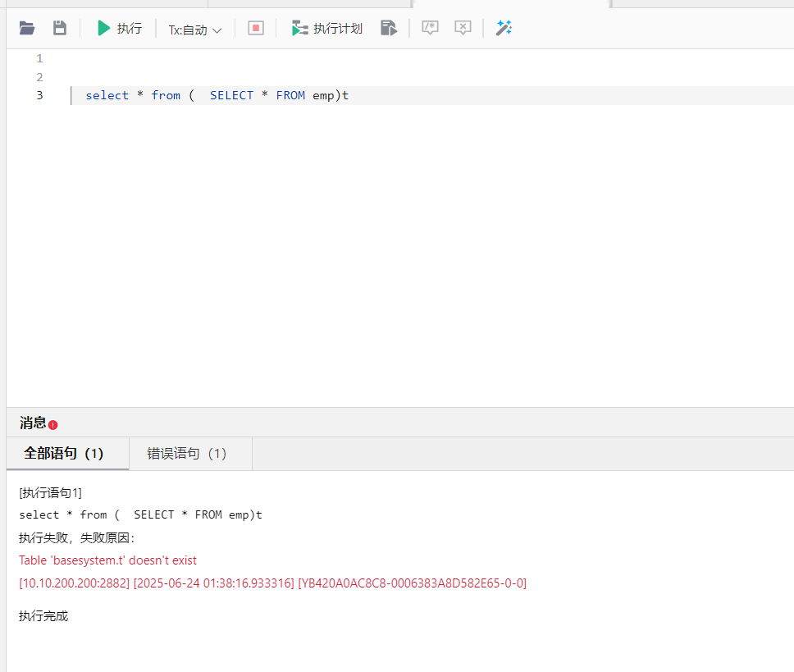794x672 pixels.
Task: Run the query with 执行 button
Action: 120,29
